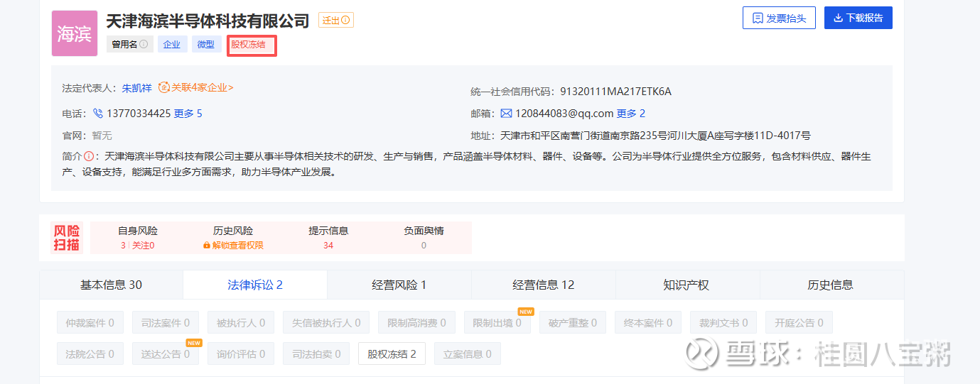Select 终本案件 0 filter

(x=648, y=323)
